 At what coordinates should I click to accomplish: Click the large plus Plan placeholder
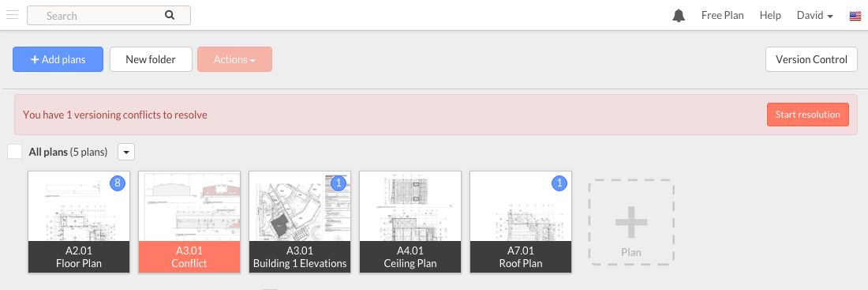(631, 222)
